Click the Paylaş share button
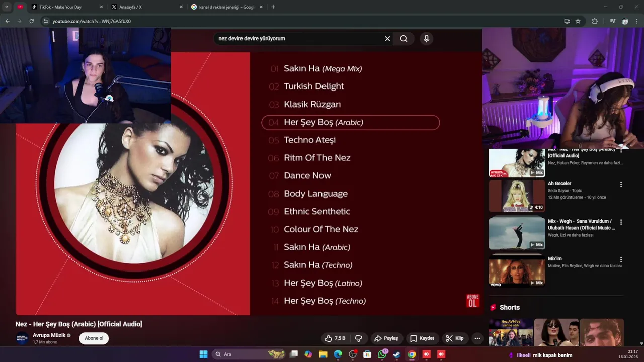Screen dimensions: 644x362 point(386,338)
